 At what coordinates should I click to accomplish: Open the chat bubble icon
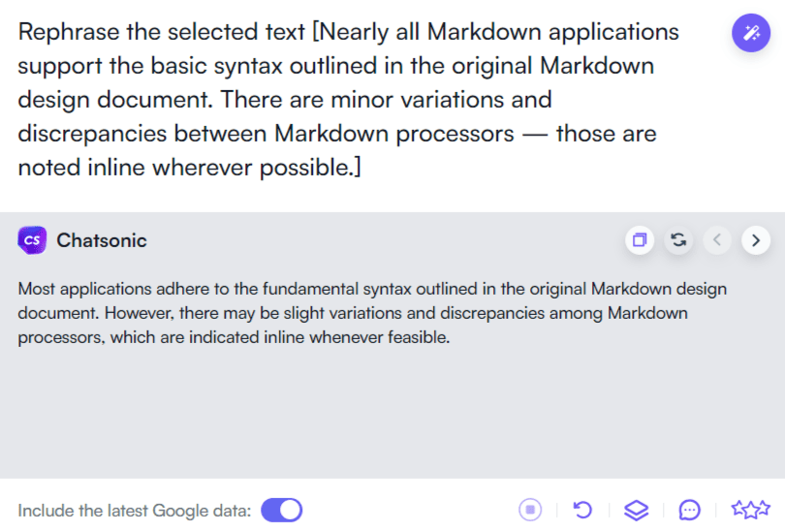click(689, 510)
